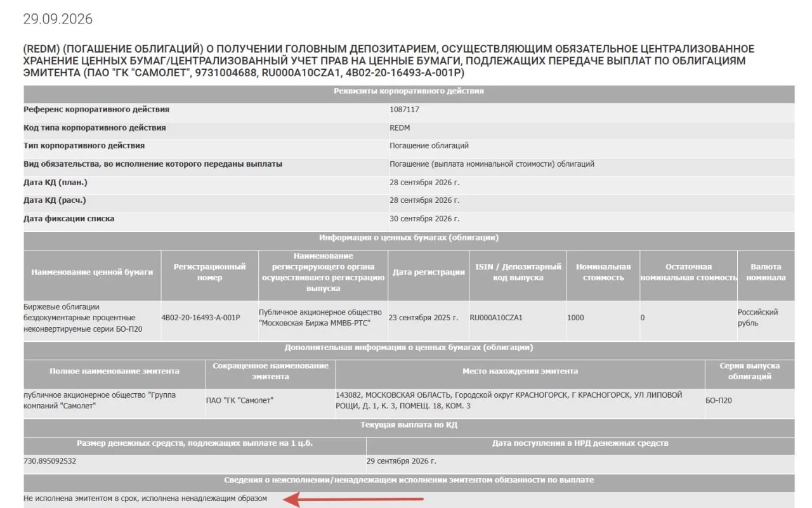Click the REDM action type code value

point(400,128)
